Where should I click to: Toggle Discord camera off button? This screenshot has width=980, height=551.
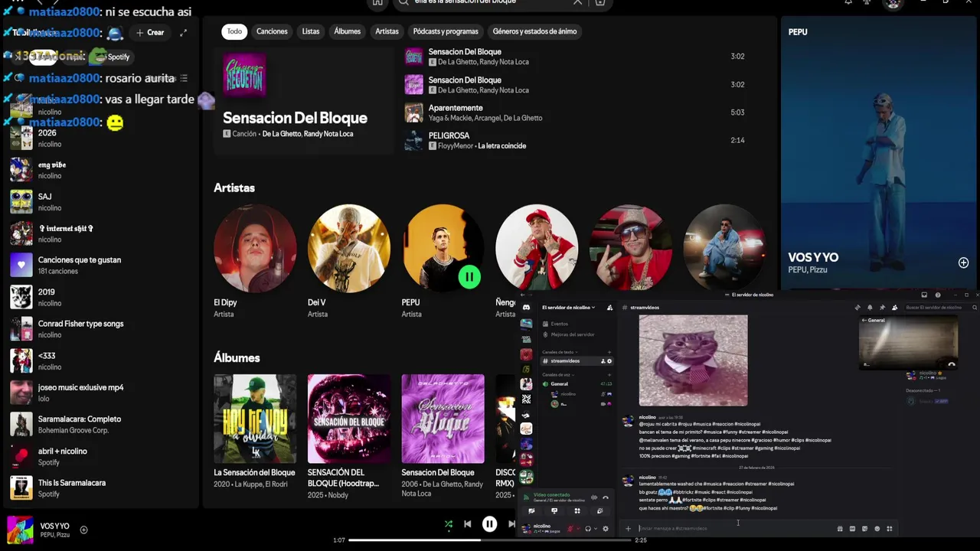coord(531,511)
